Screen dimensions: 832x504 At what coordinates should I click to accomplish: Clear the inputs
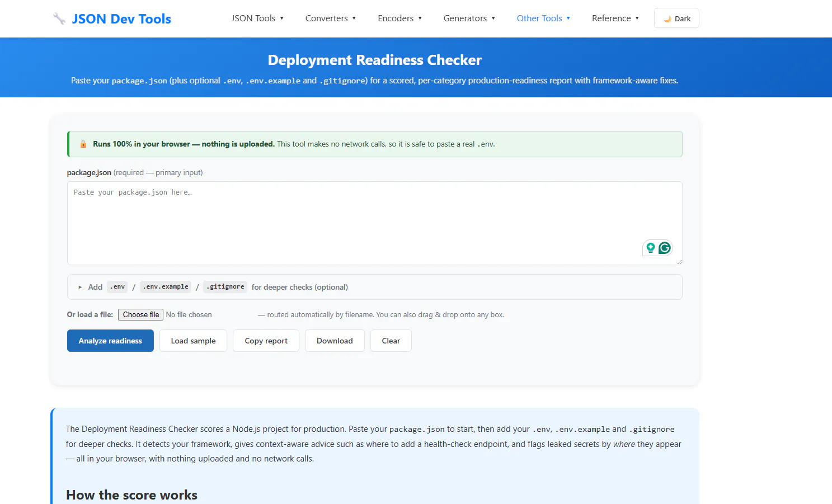coord(391,341)
